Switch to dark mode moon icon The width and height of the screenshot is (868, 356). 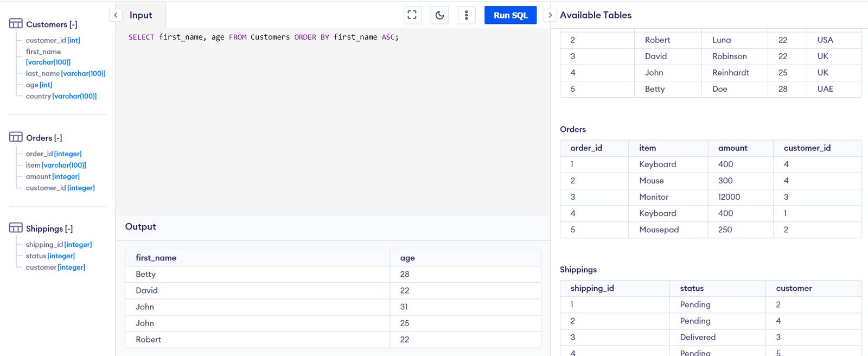[x=439, y=15]
